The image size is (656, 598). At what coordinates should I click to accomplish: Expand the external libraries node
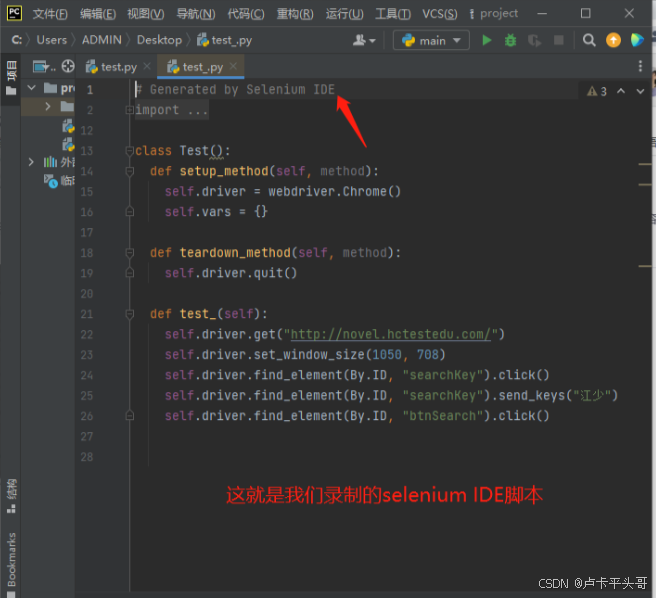pyautogui.click(x=31, y=162)
